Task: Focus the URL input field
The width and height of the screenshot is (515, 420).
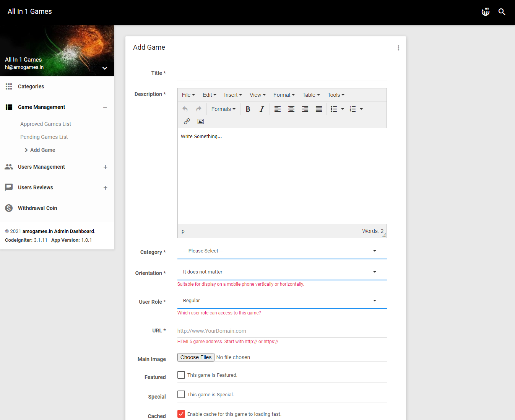Action: [282, 331]
